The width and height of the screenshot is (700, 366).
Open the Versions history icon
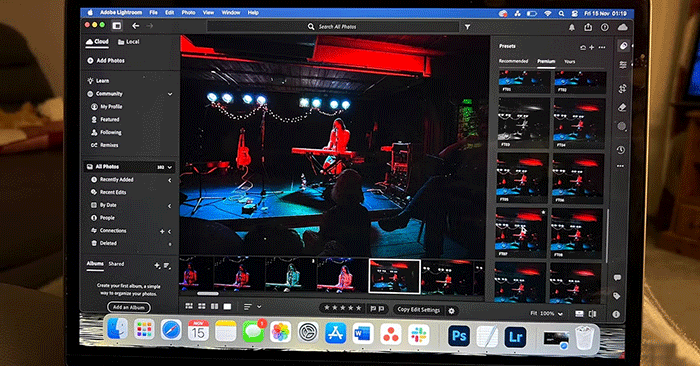tap(621, 150)
